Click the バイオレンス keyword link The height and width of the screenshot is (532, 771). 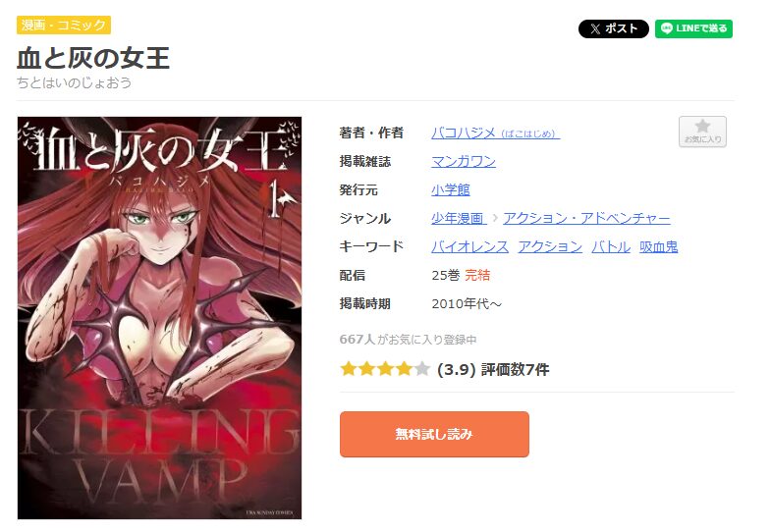point(469,246)
